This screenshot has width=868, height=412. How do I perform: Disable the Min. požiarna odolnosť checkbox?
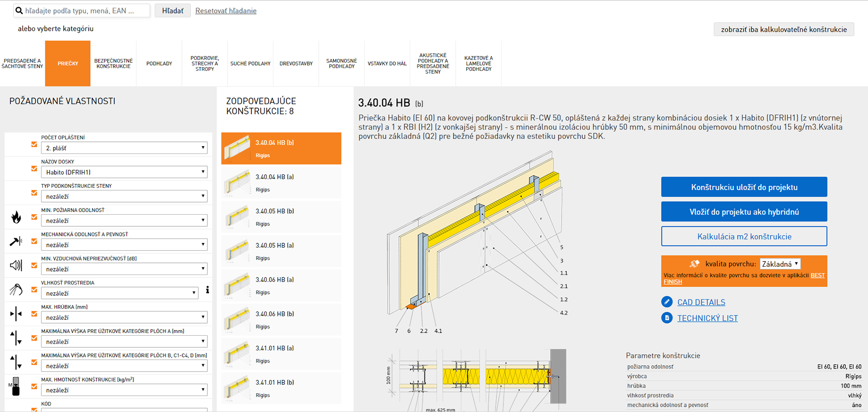(x=34, y=217)
